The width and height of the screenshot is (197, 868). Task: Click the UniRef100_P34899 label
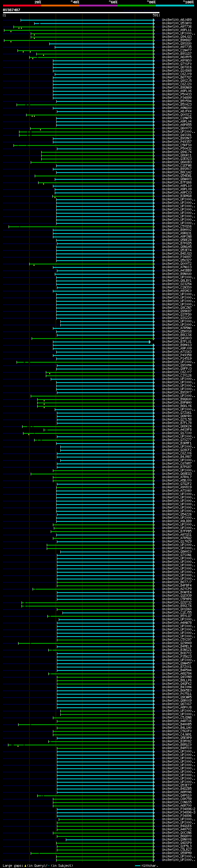177,98
